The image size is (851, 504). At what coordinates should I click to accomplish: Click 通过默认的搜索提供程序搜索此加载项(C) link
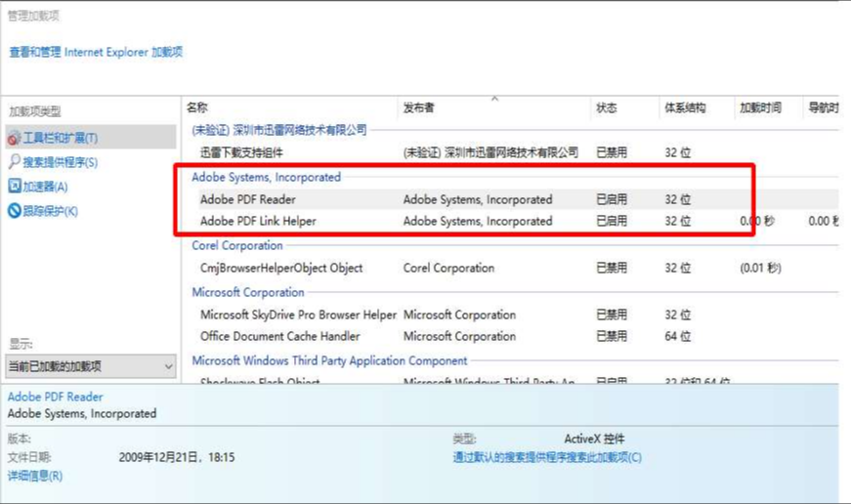click(x=547, y=457)
